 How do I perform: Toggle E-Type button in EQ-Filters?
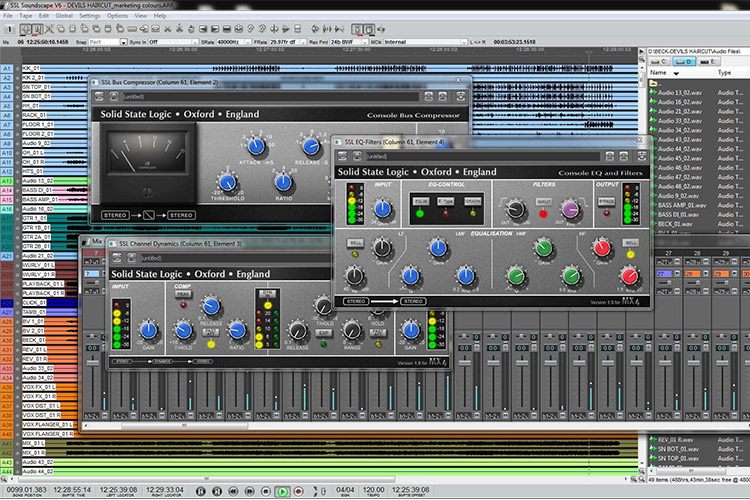tap(446, 202)
